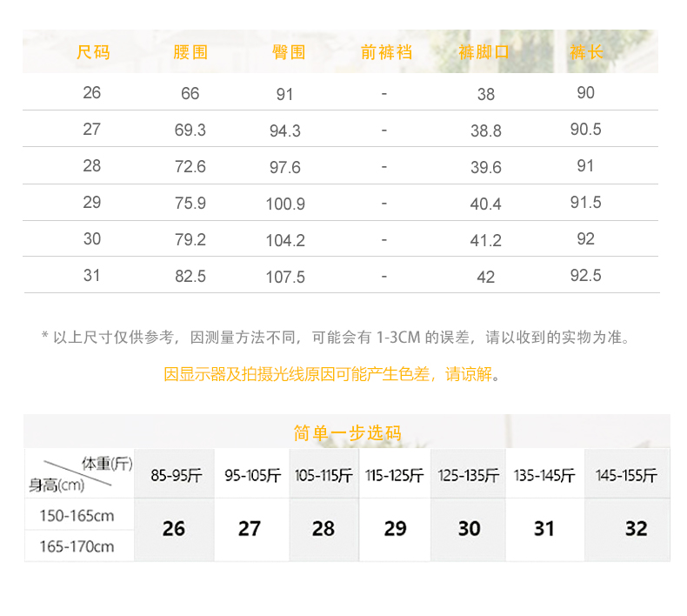This screenshot has height=616, width=687.
Task: Click waist value 75.9
Action: click(x=190, y=204)
